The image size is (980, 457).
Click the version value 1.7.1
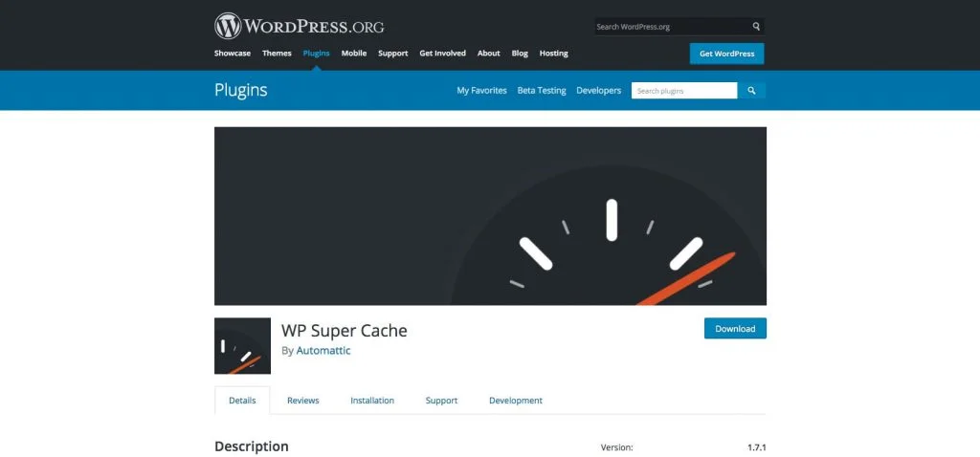pos(756,447)
